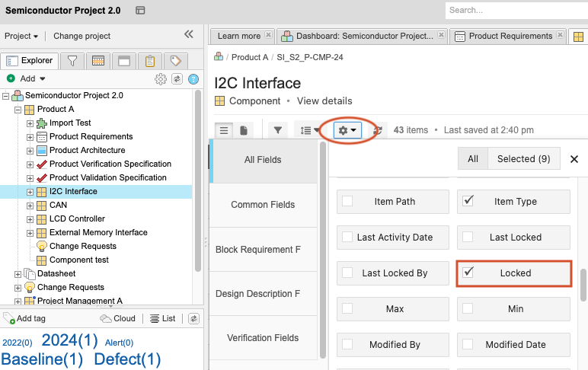Screen dimensions: 588x370
Task: Select the Common Fields category
Action: 264,205
